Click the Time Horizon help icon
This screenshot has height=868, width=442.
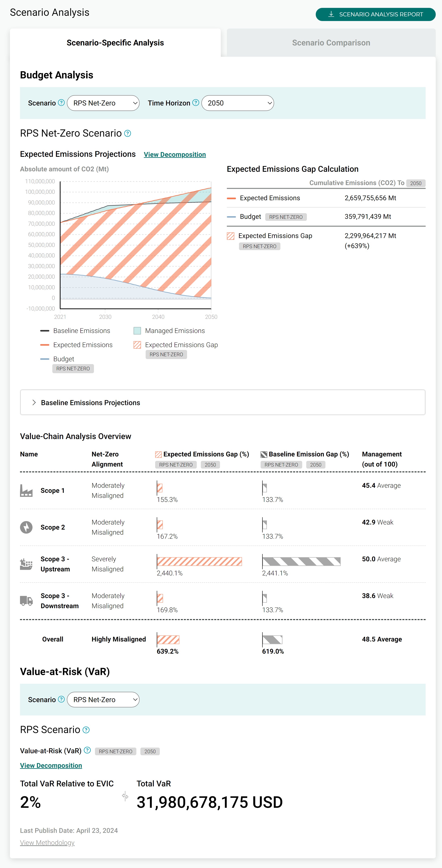(x=195, y=102)
